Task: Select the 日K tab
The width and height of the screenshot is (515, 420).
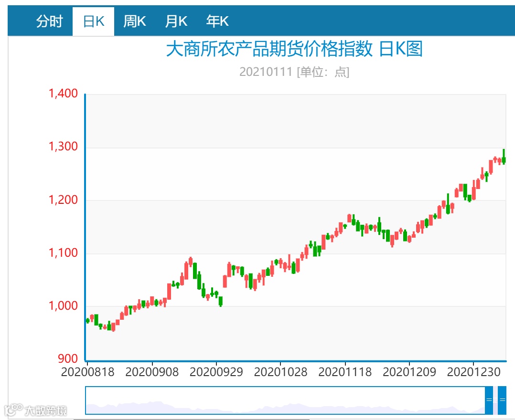Action: [x=94, y=21]
